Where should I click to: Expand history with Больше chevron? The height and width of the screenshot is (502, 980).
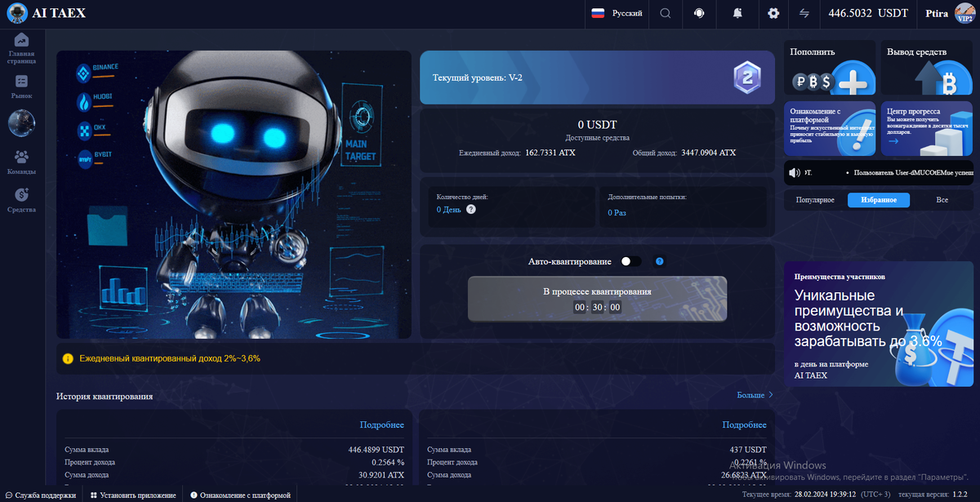pos(755,394)
